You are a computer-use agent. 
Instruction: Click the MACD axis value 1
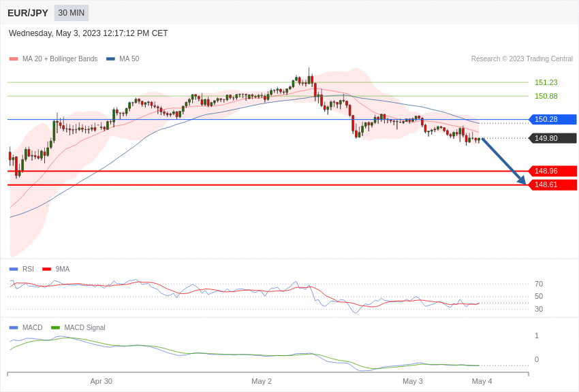click(537, 336)
